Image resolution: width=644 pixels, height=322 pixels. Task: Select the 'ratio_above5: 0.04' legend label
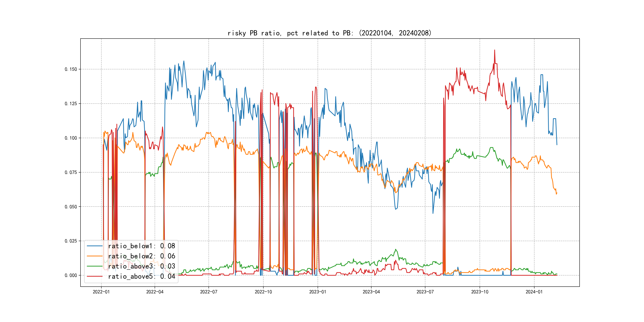[x=142, y=276]
